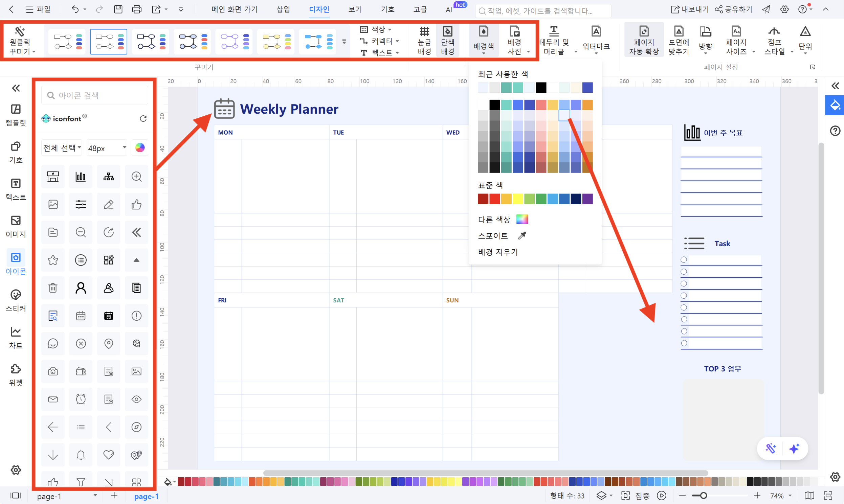Switch to the 삽입 (Insert) tab
The image size is (844, 504).
tap(283, 9)
